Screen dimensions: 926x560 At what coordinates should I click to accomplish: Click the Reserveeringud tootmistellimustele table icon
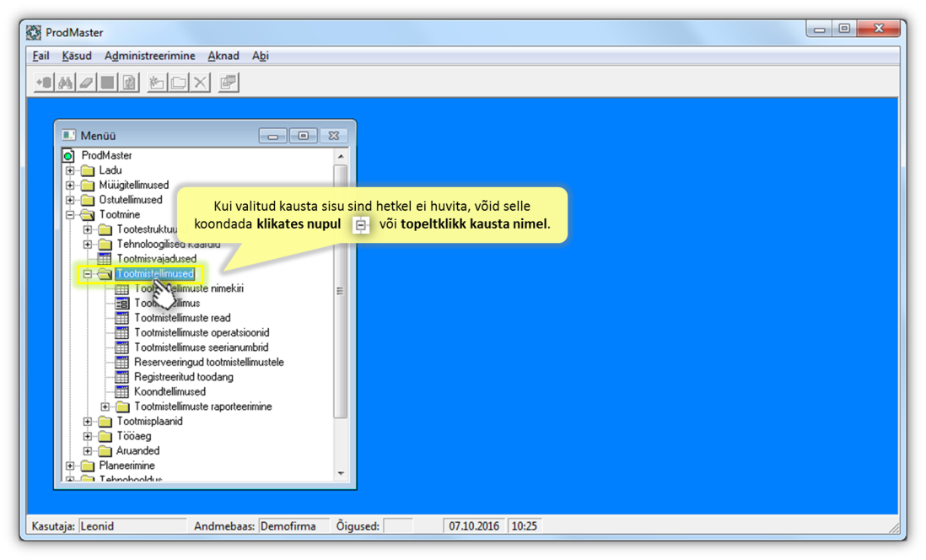121,362
